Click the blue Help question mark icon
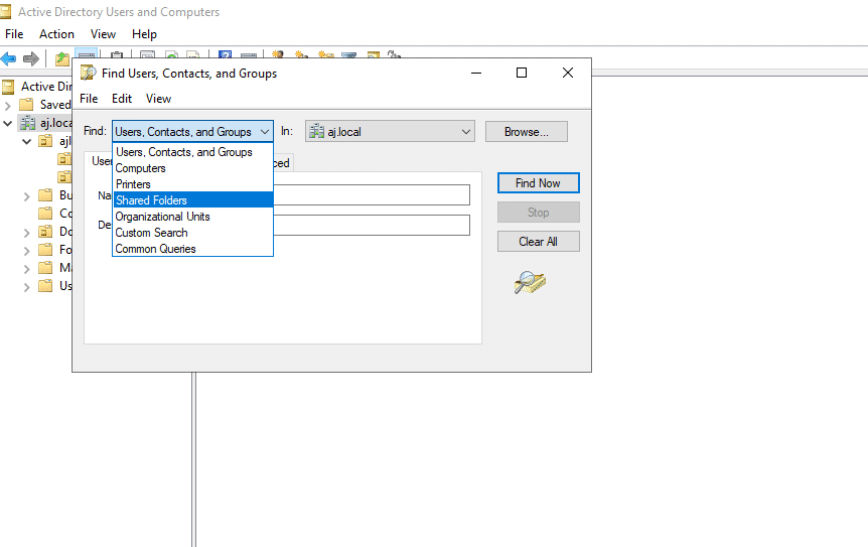Screen dimensions: 868x547 225,58
